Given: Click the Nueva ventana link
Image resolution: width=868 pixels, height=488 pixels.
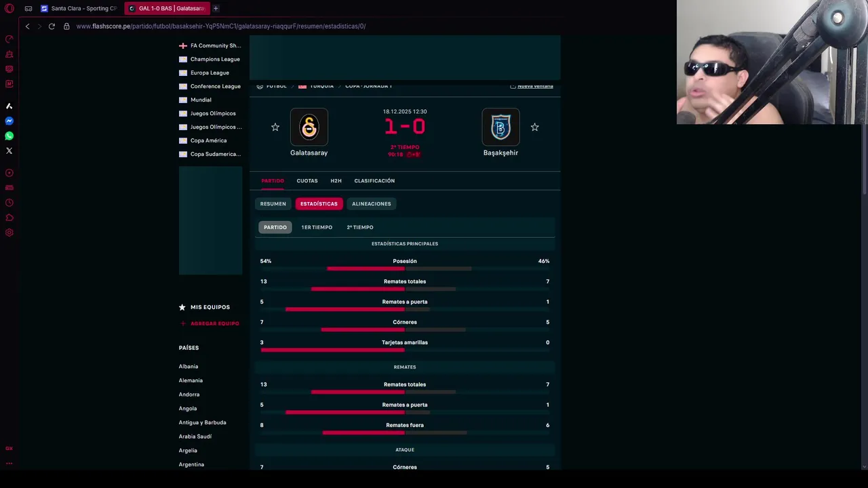Looking at the screenshot, I should [535, 86].
